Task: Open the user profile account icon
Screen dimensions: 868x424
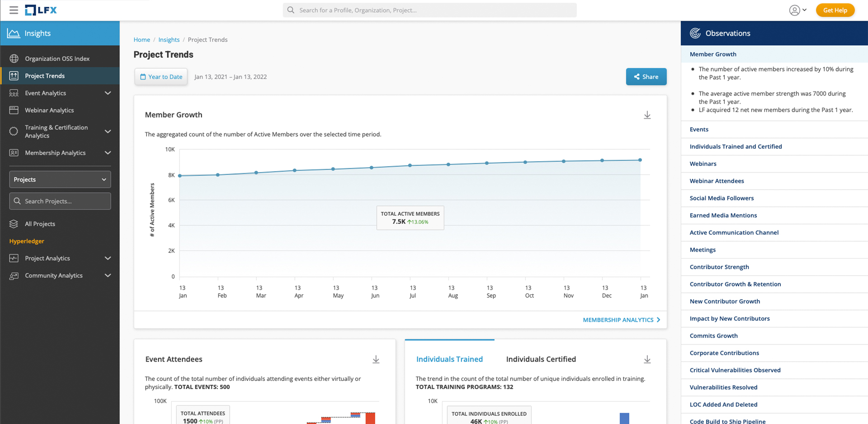Action: pyautogui.click(x=794, y=10)
